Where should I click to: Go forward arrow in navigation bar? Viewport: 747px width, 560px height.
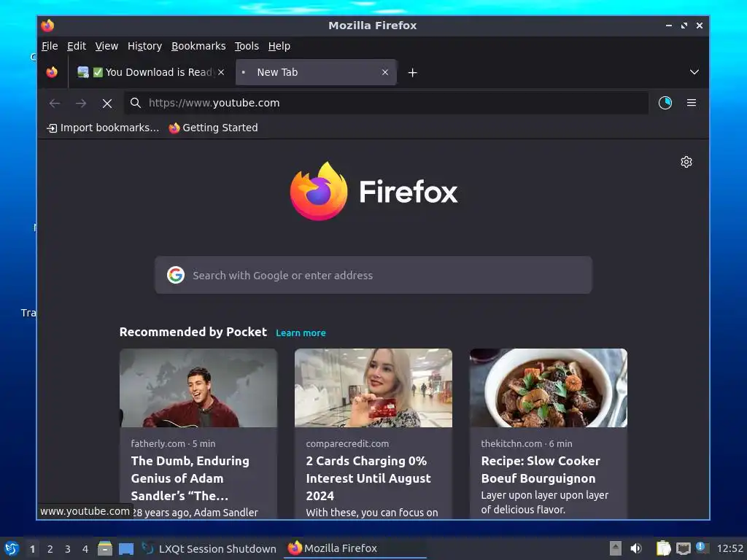(x=81, y=104)
